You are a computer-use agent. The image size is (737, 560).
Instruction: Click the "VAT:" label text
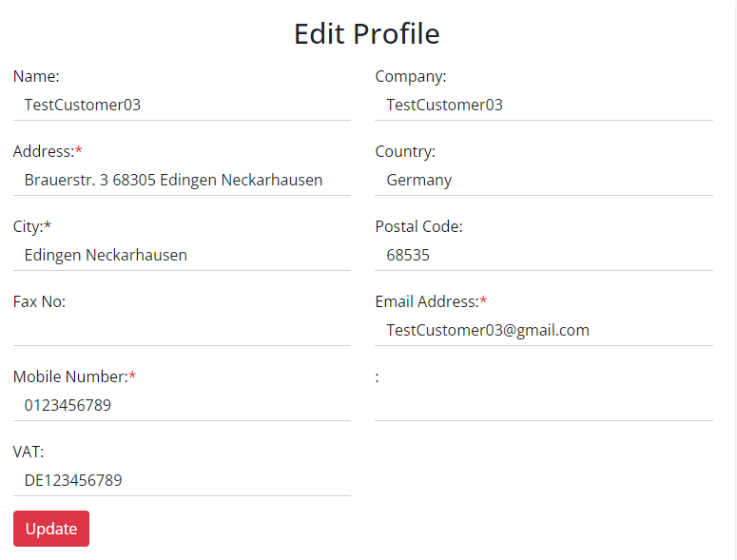(x=29, y=452)
